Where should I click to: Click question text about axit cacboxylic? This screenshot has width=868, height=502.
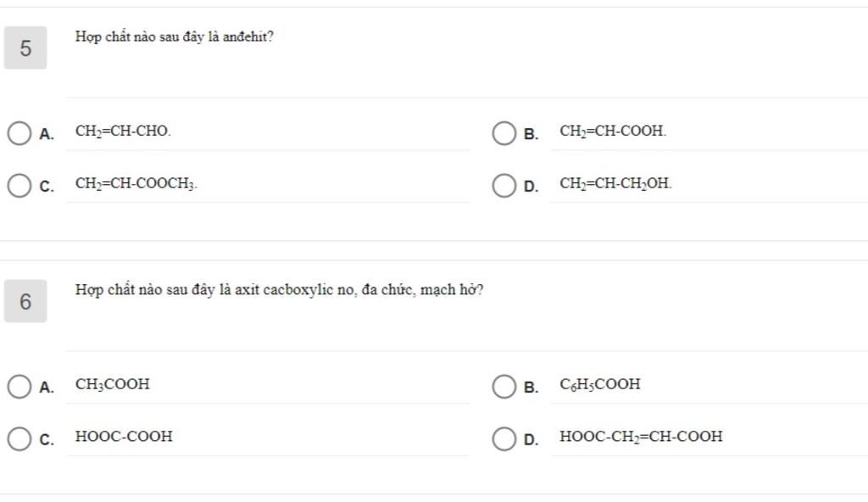point(280,290)
